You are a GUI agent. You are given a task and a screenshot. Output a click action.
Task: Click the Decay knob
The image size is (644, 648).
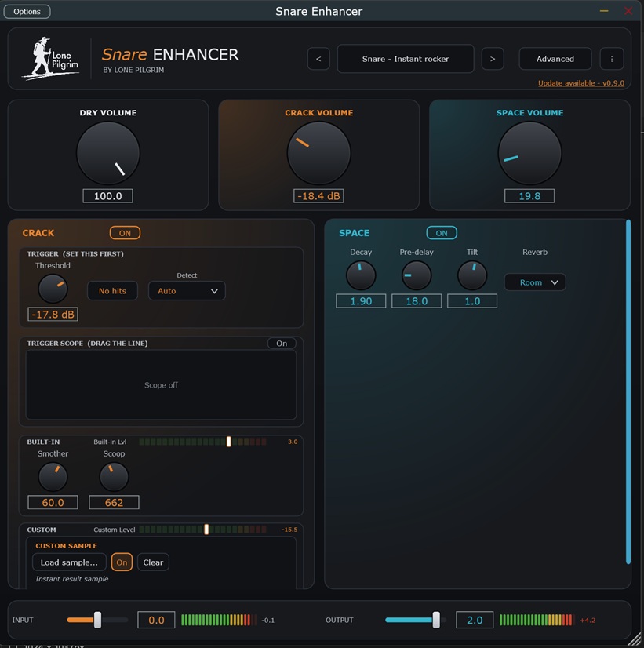pyautogui.click(x=361, y=275)
